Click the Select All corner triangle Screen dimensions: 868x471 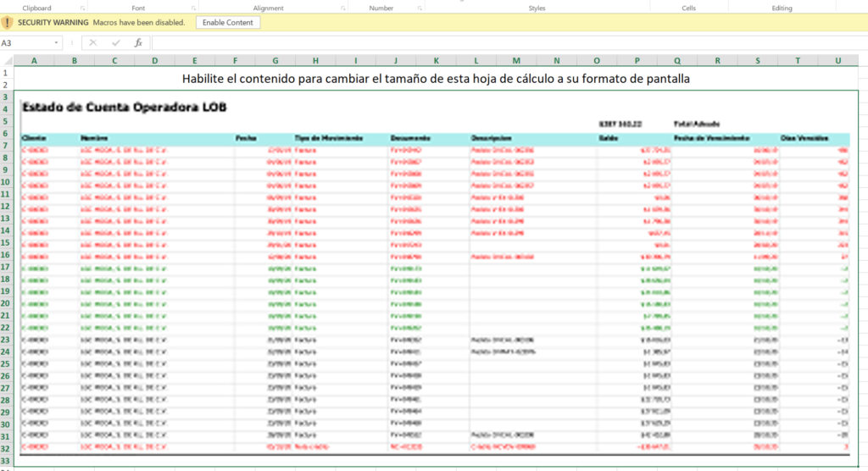pyautogui.click(x=8, y=61)
